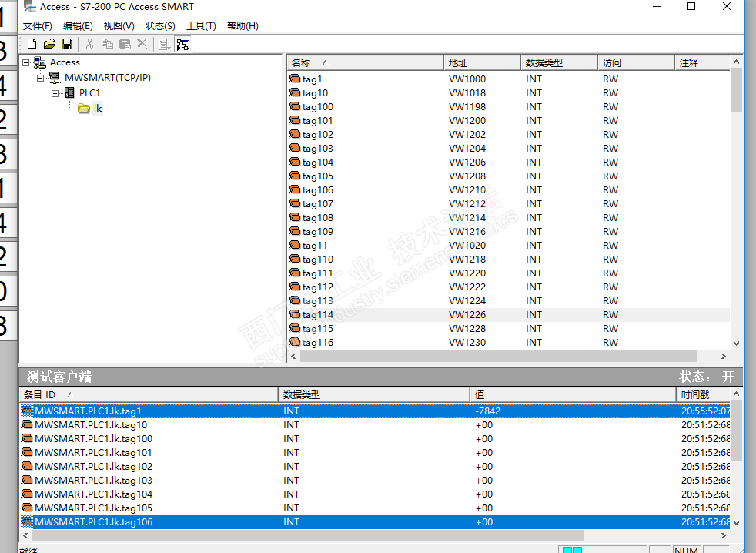Select the tag108 row name

[x=318, y=218]
